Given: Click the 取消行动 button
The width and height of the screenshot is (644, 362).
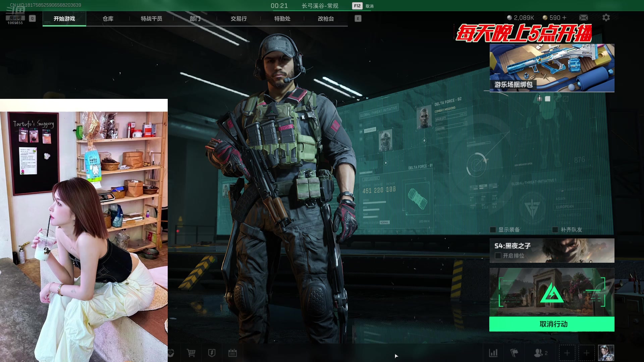Looking at the screenshot, I should pos(552,324).
